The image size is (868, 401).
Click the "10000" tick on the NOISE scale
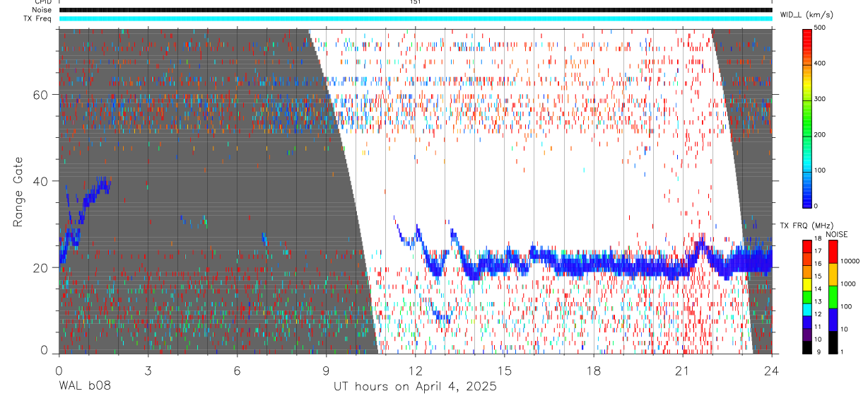[x=850, y=261]
